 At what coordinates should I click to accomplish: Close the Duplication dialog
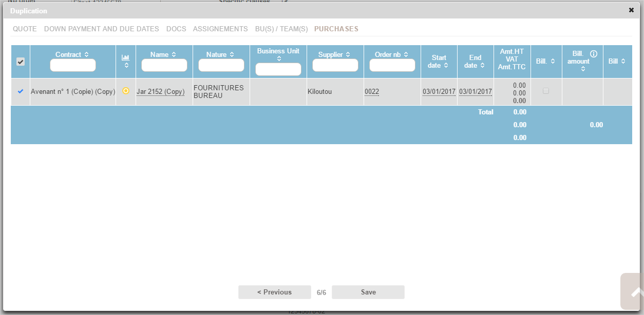(x=631, y=10)
